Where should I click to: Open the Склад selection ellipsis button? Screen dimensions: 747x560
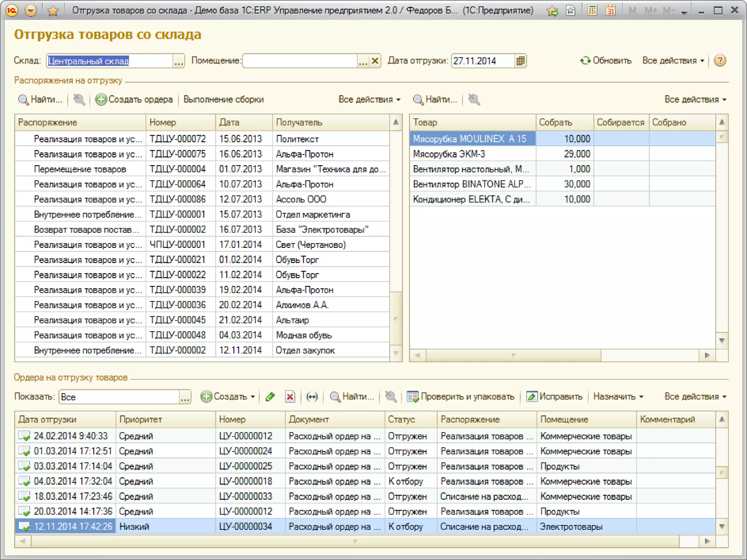click(x=178, y=61)
